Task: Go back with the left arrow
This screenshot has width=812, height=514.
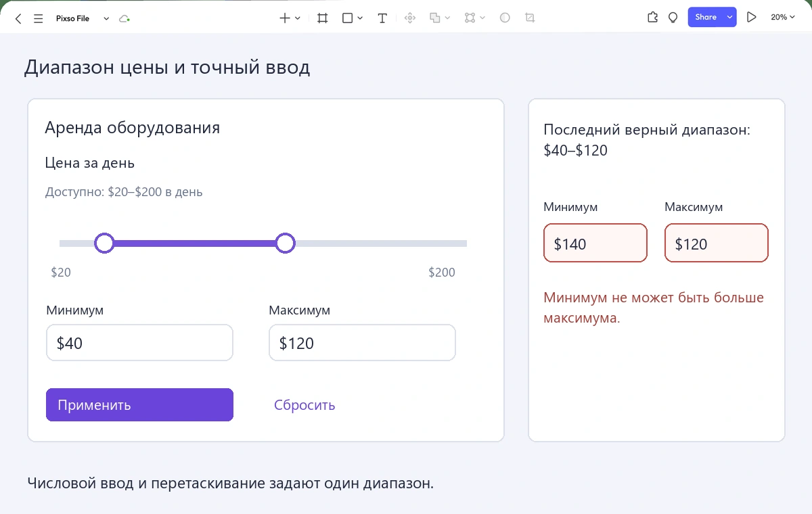Action: pos(18,18)
